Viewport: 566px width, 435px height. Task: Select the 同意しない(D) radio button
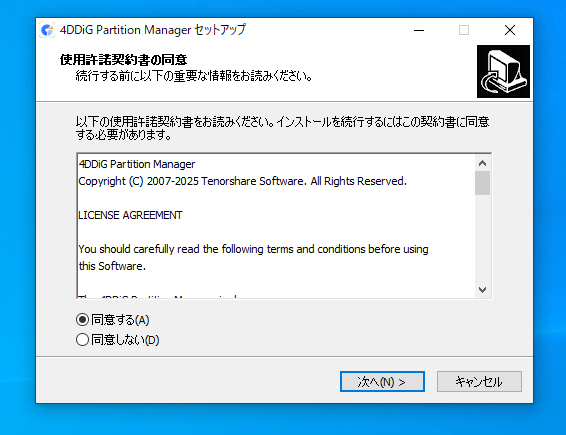coord(82,340)
